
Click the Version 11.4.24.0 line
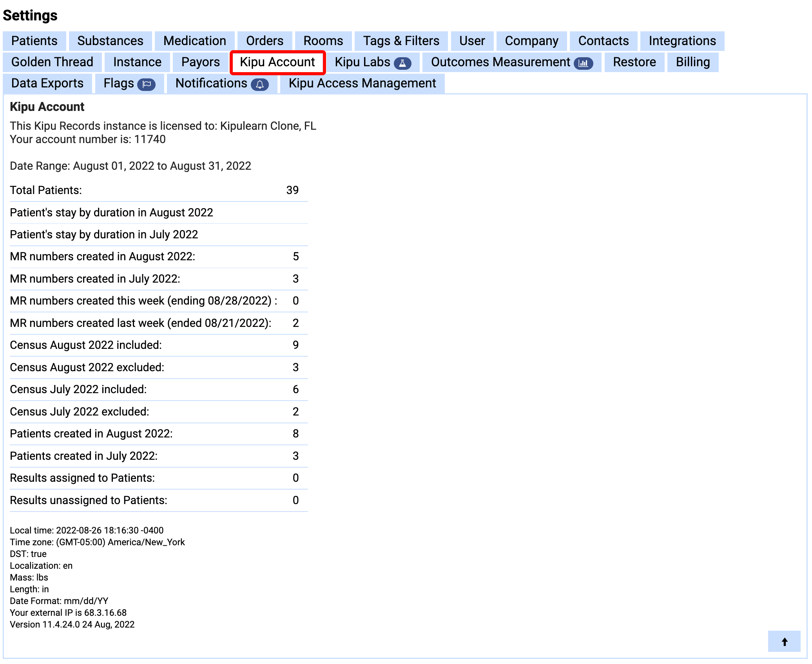point(72,624)
